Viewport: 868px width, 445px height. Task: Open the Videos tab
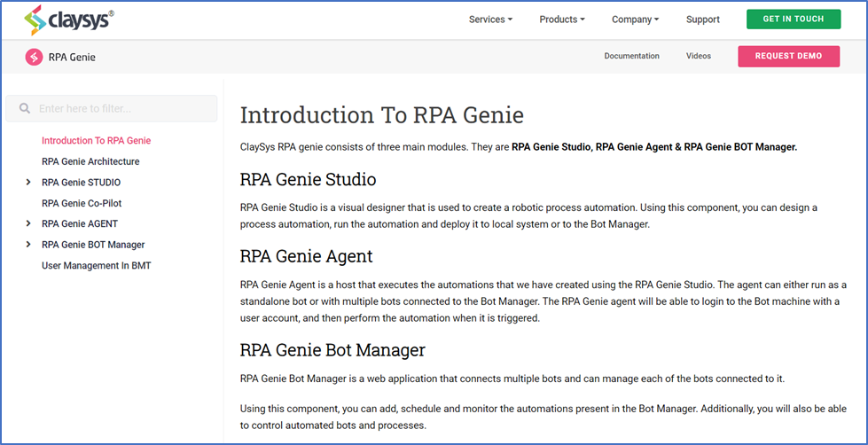coord(698,56)
